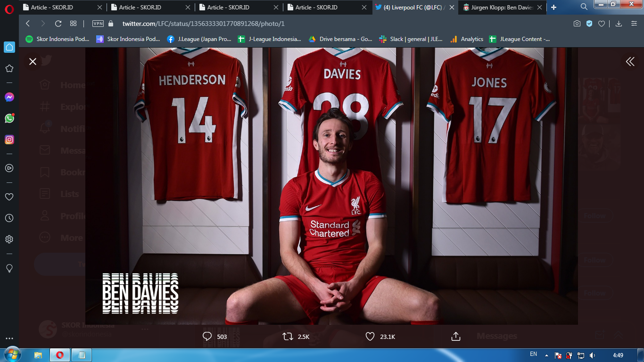The height and width of the screenshot is (362, 644).
Task: Open History from the sidebar clock icon
Action: [9, 218]
